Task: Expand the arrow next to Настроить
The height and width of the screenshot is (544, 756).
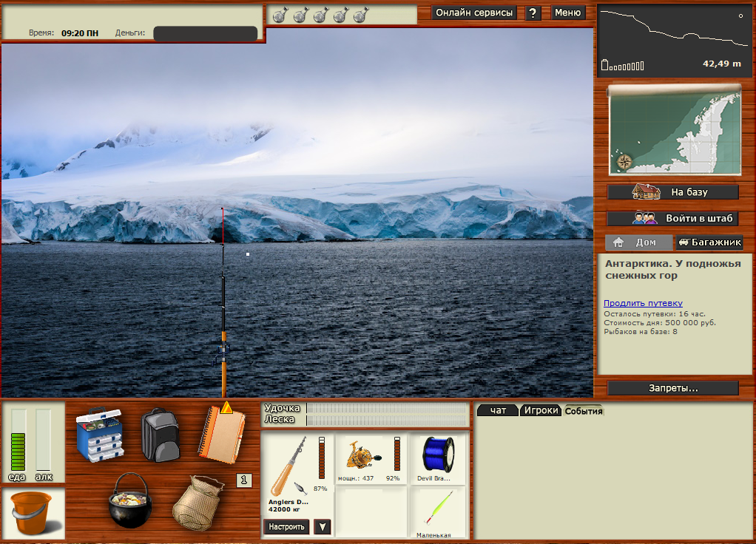Action: tap(323, 527)
